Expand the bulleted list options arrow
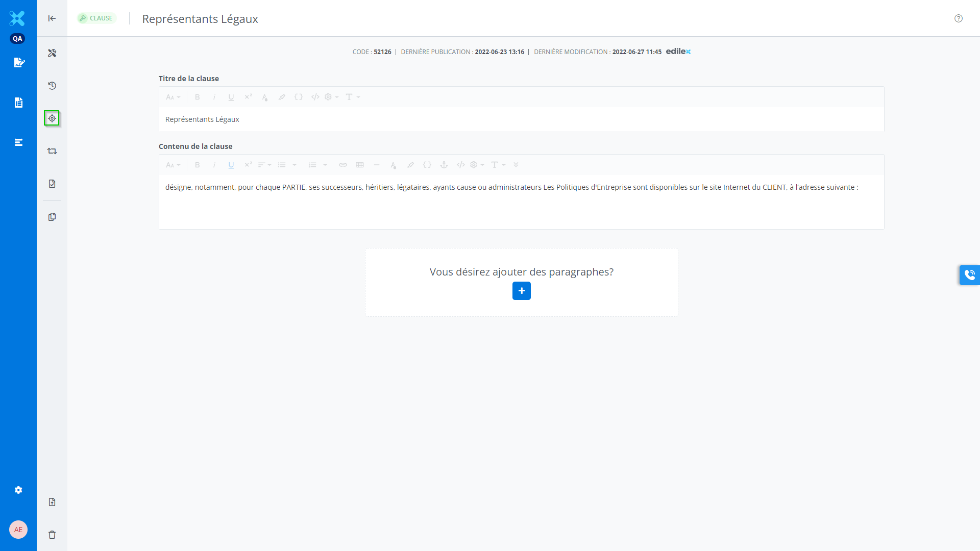 pyautogui.click(x=295, y=165)
